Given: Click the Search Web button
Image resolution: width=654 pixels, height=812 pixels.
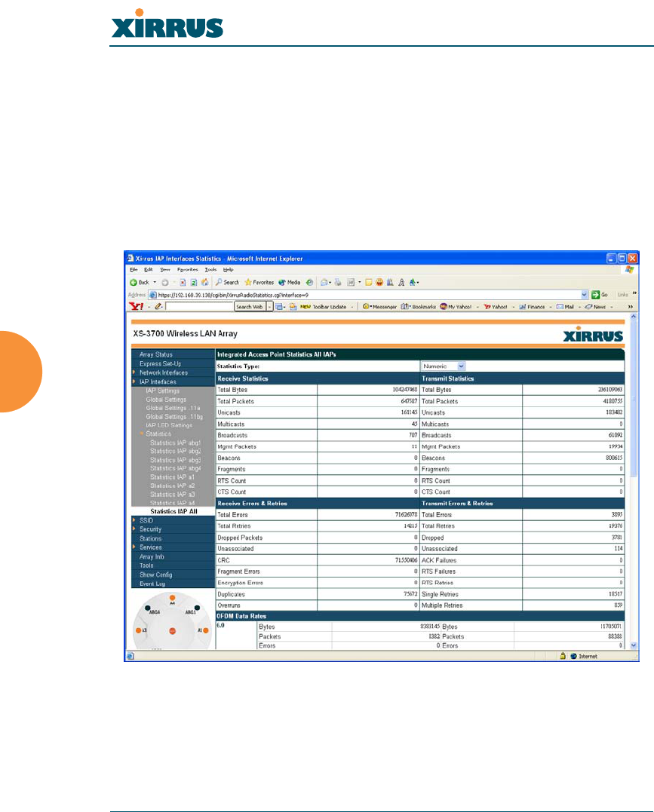Looking at the screenshot, I should [250, 307].
